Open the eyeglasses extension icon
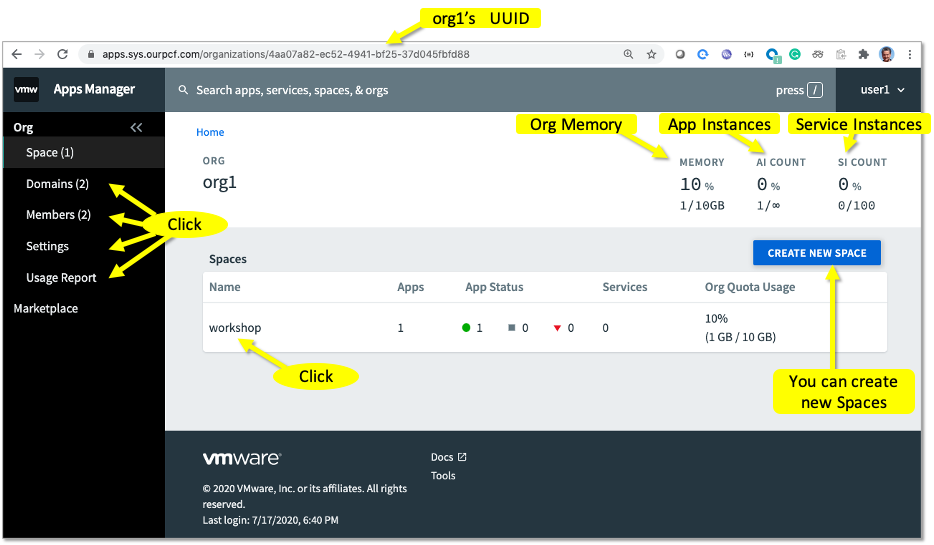Image resolution: width=934 pixels, height=545 pixels. [x=818, y=54]
